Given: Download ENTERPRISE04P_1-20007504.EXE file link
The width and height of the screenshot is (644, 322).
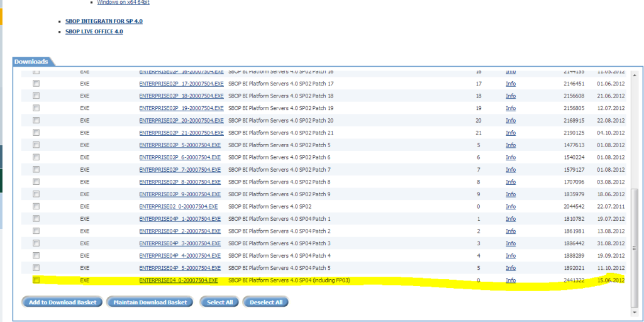Looking at the screenshot, I should click(x=180, y=219).
